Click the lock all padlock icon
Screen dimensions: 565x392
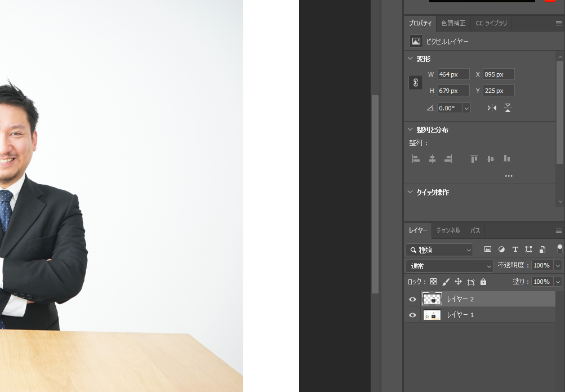[483, 282]
